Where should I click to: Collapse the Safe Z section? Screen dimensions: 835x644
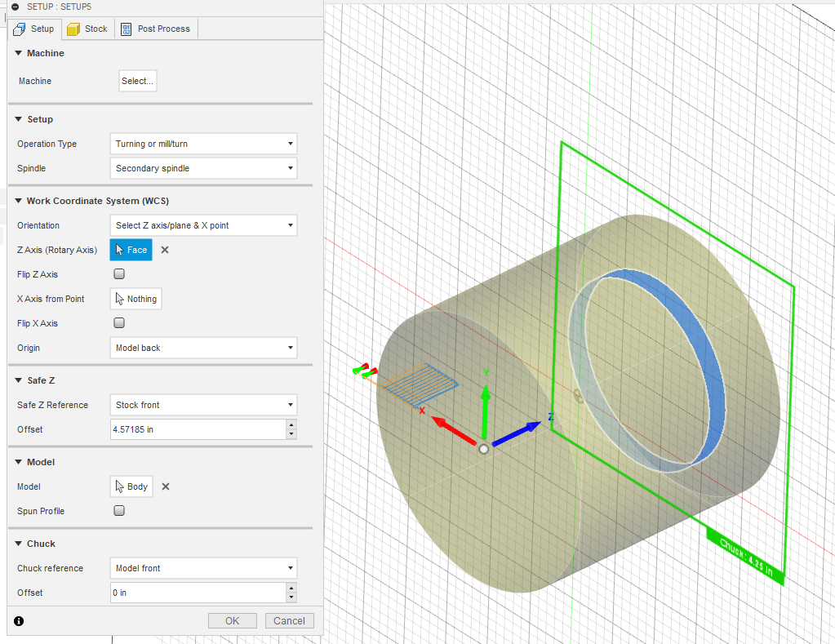[19, 380]
